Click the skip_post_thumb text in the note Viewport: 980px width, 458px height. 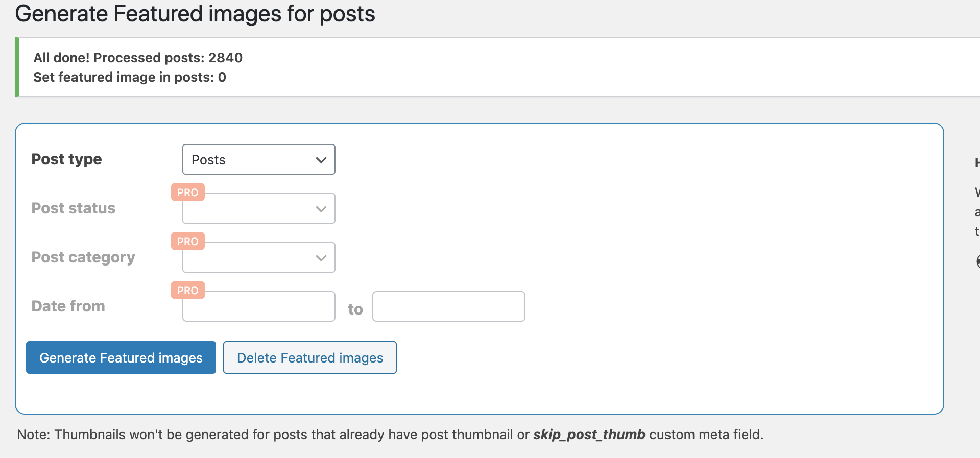pos(589,435)
